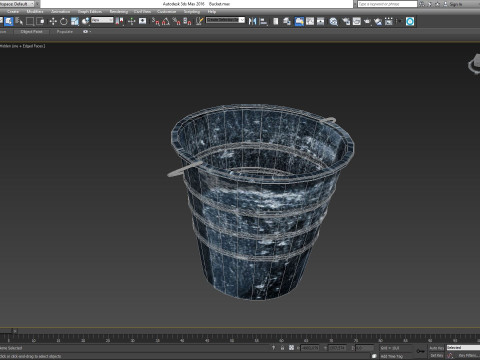
Task: Open the Create menu
Action: click(13, 12)
